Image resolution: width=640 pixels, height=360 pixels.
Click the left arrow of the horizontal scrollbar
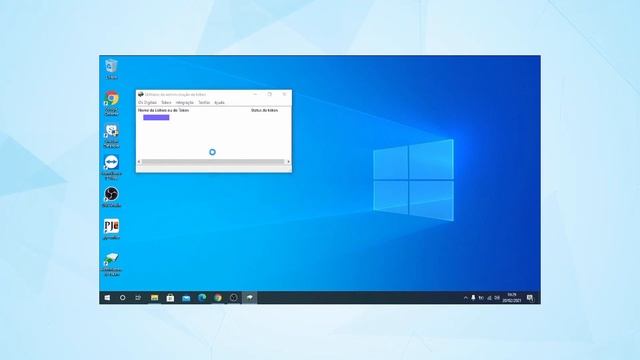click(x=139, y=162)
